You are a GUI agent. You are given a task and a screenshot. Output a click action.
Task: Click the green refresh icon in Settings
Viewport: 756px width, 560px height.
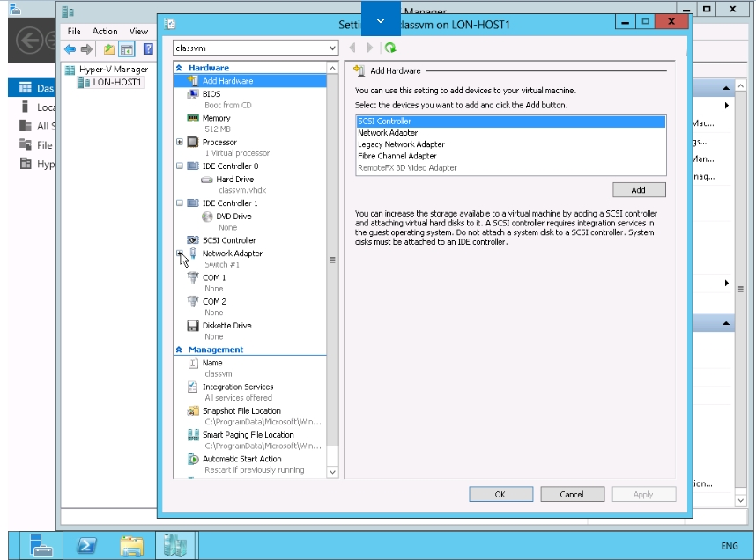(390, 48)
